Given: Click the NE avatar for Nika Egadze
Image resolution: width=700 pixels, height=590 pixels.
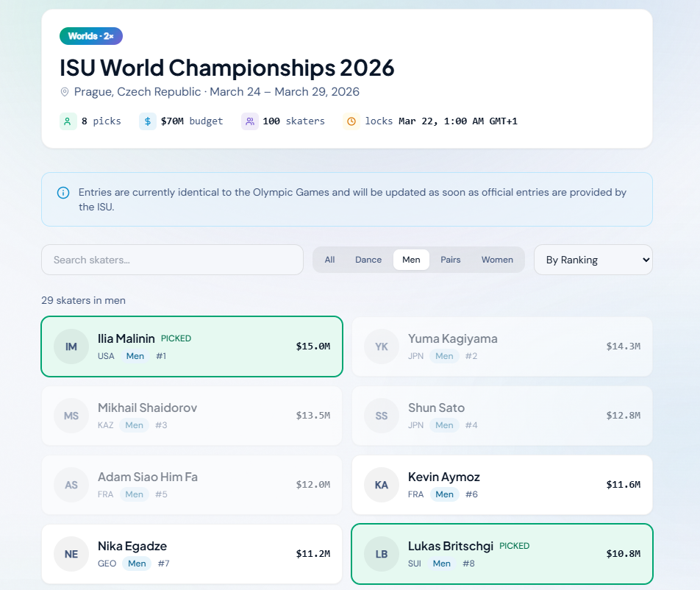Looking at the screenshot, I should tap(71, 554).
